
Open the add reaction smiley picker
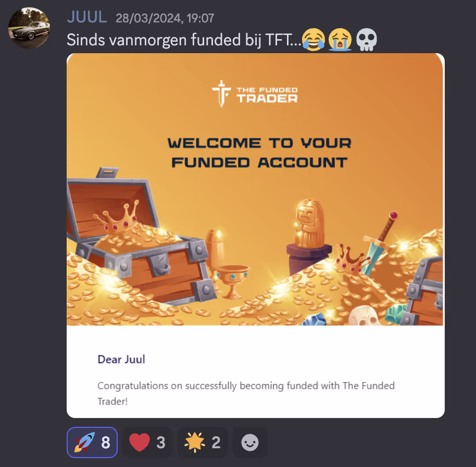[250, 443]
